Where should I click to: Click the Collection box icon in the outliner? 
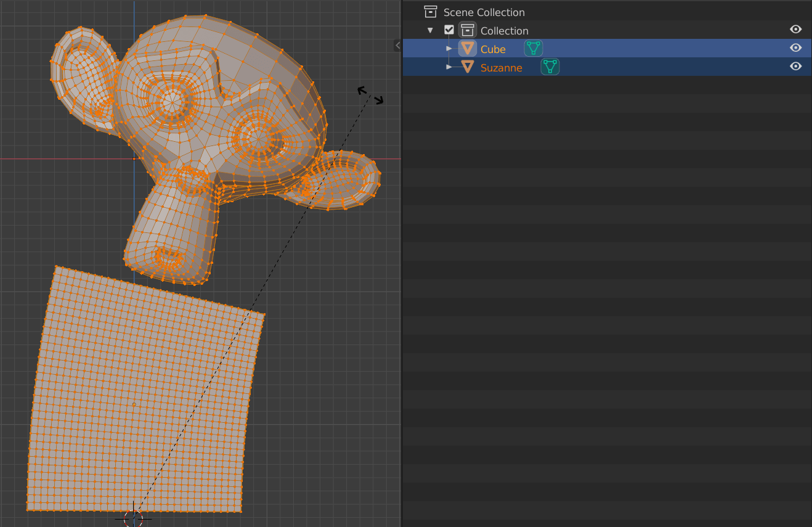(x=468, y=30)
